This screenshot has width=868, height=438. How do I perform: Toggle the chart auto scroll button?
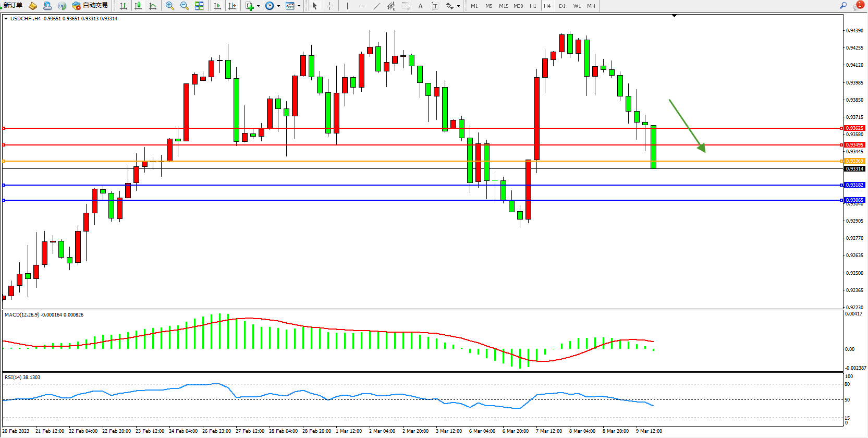click(217, 6)
